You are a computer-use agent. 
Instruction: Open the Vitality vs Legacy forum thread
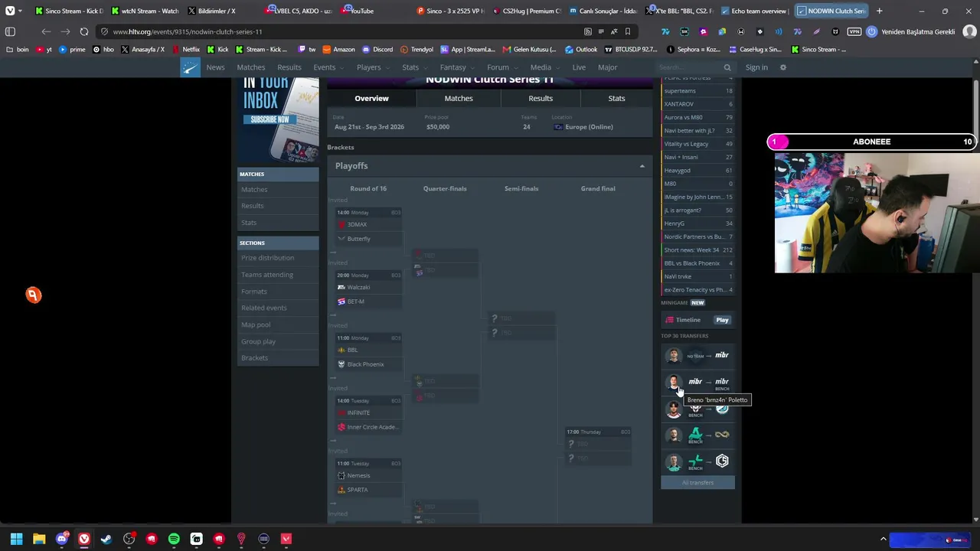point(697,144)
